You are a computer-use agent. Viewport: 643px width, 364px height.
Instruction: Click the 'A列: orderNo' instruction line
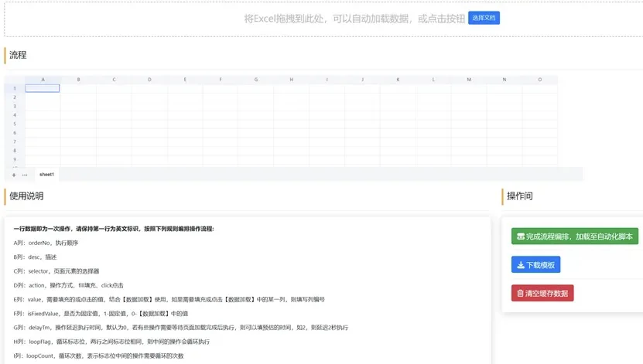(46, 243)
